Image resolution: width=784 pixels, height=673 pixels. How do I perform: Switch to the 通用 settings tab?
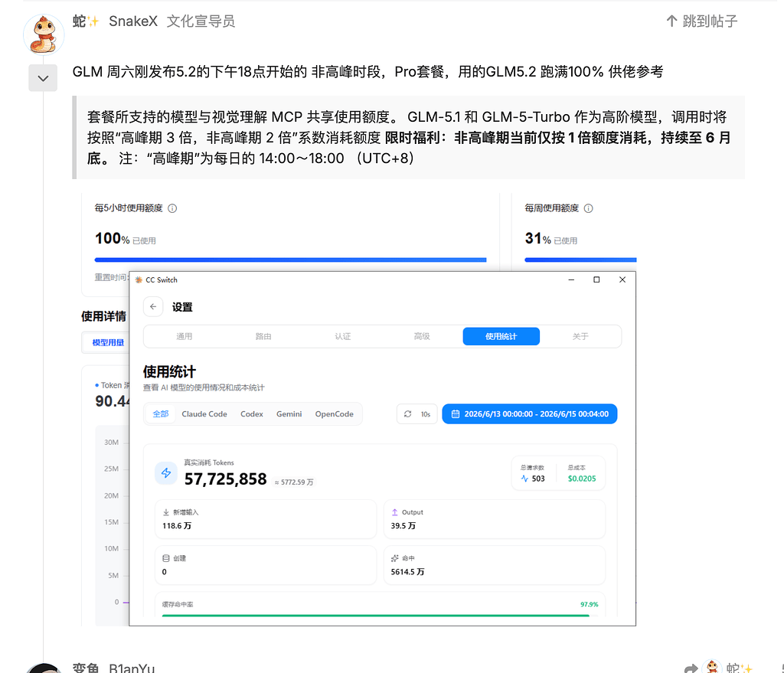click(x=184, y=336)
